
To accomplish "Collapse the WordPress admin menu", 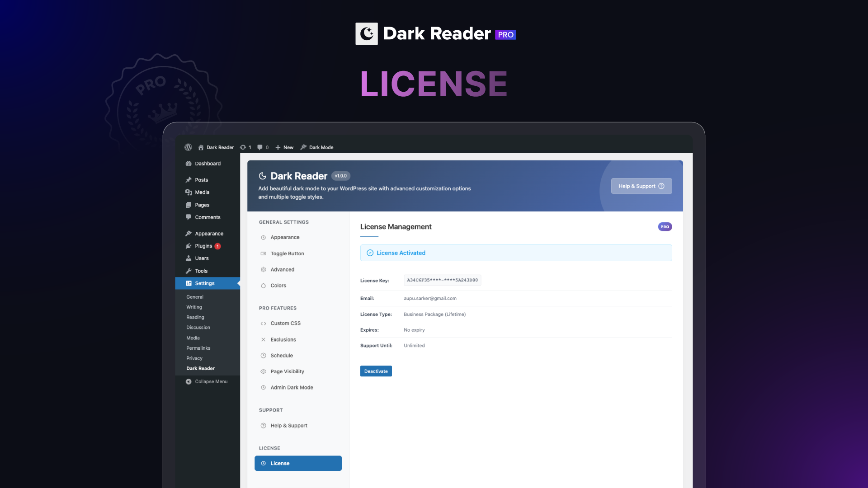I will click(x=207, y=381).
